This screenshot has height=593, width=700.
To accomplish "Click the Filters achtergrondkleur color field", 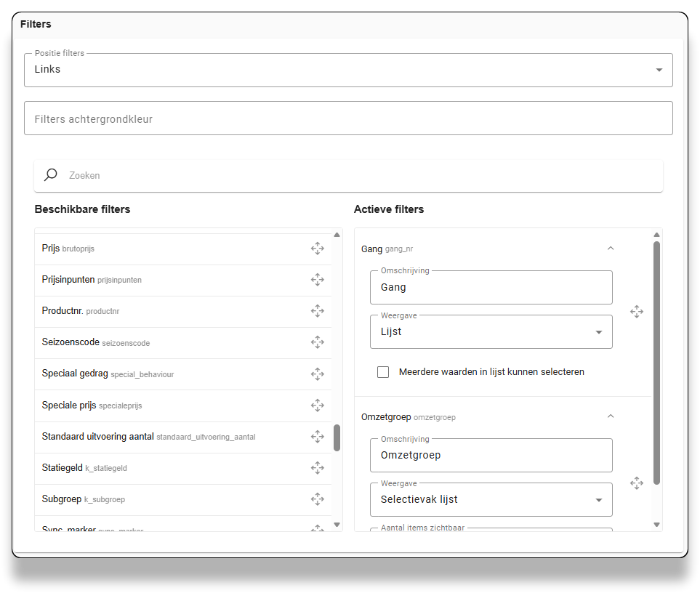I will click(348, 118).
